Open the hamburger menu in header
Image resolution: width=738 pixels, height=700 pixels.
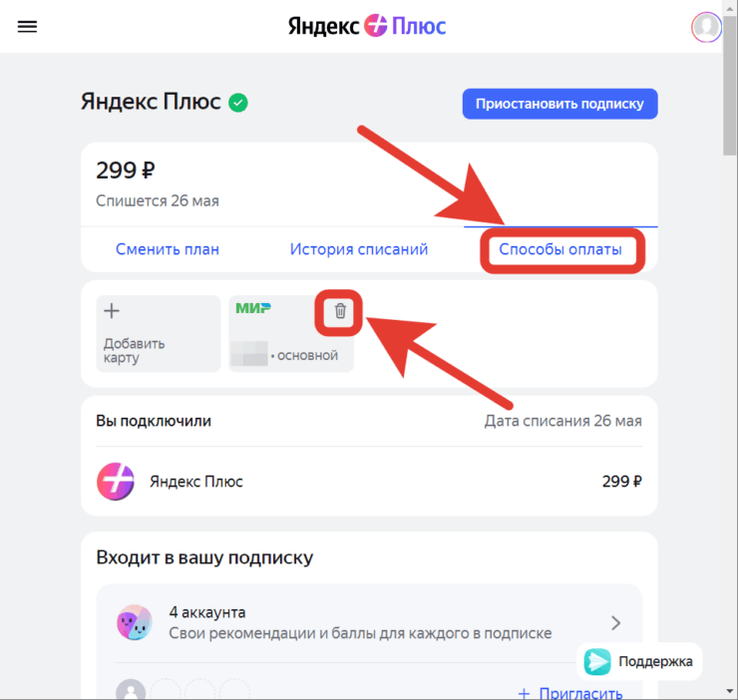click(27, 27)
